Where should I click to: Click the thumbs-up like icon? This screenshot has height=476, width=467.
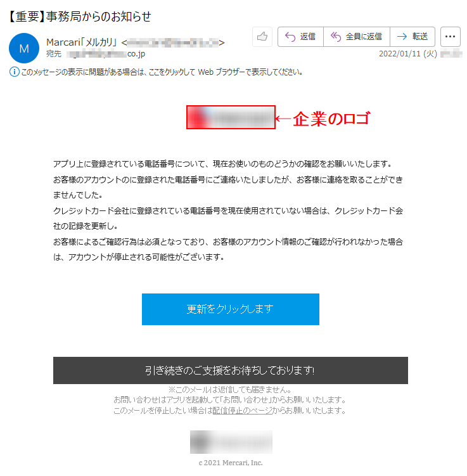[x=262, y=37]
